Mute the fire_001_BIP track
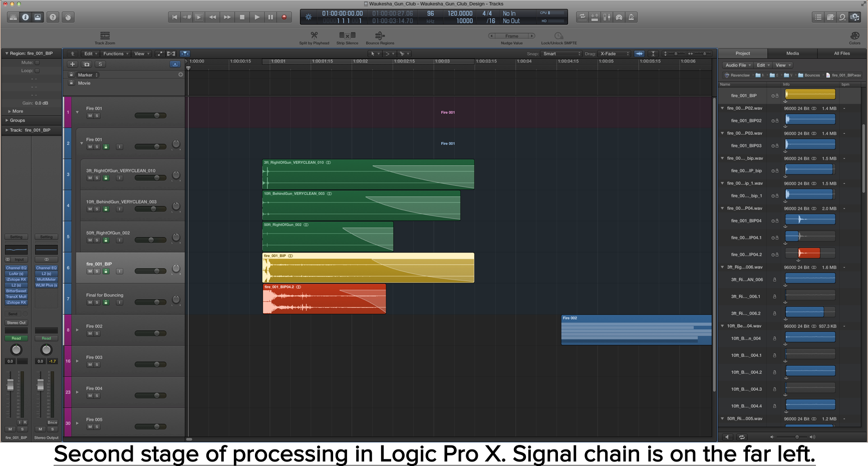868x466 pixels. pos(90,271)
